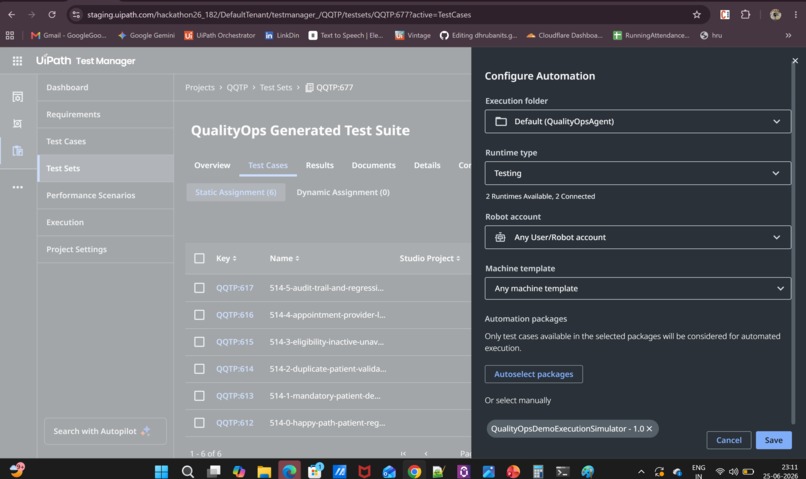This screenshot has width=806, height=479.
Task: Check the QQTP:612 row checkbox
Action: 199,423
